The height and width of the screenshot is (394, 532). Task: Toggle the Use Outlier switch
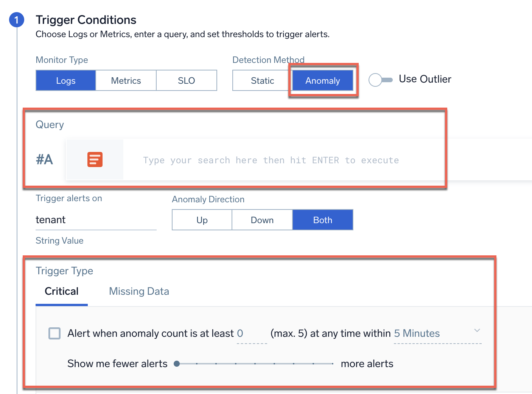click(380, 80)
